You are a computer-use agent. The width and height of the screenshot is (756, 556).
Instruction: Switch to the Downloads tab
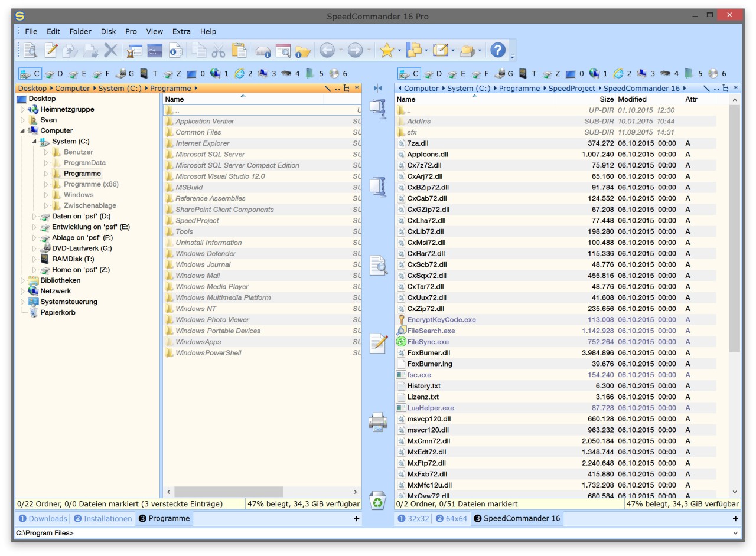tap(43, 518)
